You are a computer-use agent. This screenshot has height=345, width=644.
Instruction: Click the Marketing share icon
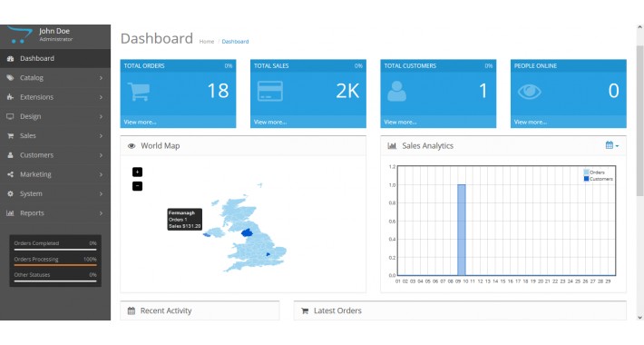coord(10,174)
